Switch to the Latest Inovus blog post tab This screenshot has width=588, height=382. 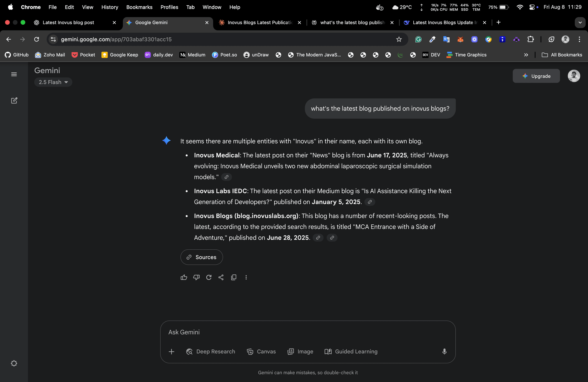(68, 23)
